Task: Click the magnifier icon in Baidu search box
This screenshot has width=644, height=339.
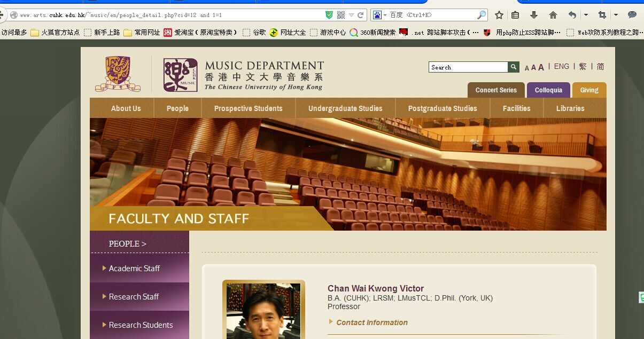Action: pyautogui.click(x=482, y=15)
